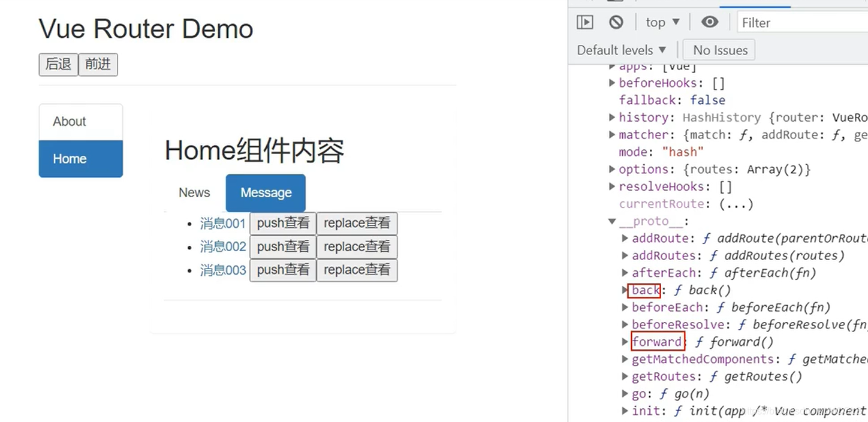Click the fallback: false entry
Image resolution: width=868 pixels, height=422 pixels.
tap(672, 100)
